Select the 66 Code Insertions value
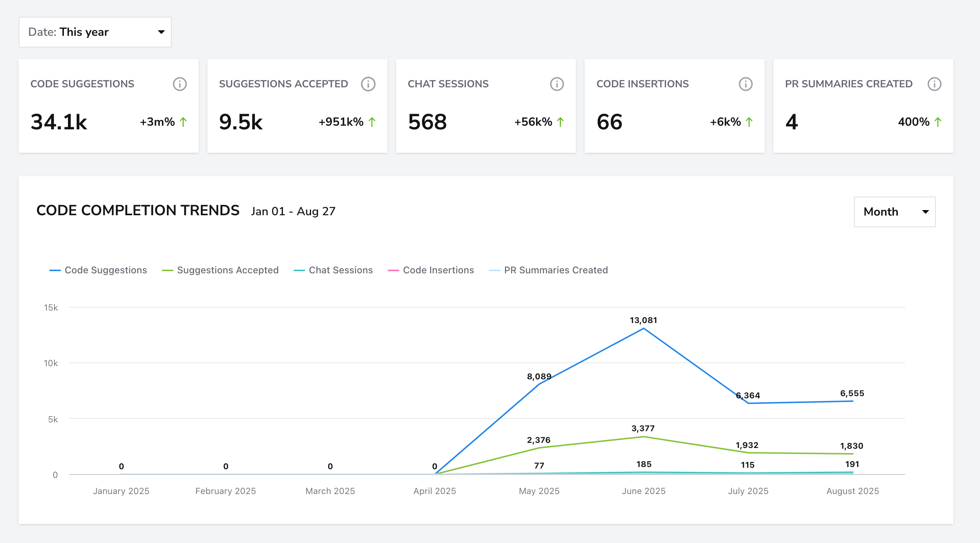 click(609, 122)
